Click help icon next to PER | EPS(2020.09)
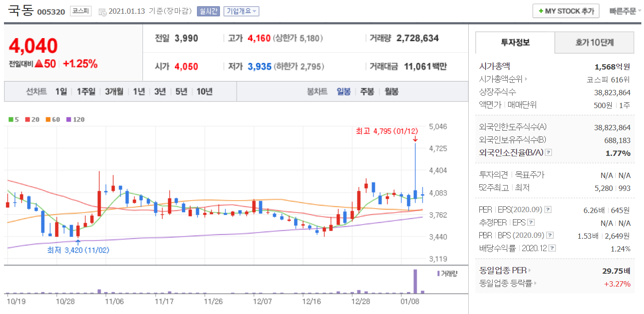The height and width of the screenshot is (314, 644). click(x=548, y=209)
